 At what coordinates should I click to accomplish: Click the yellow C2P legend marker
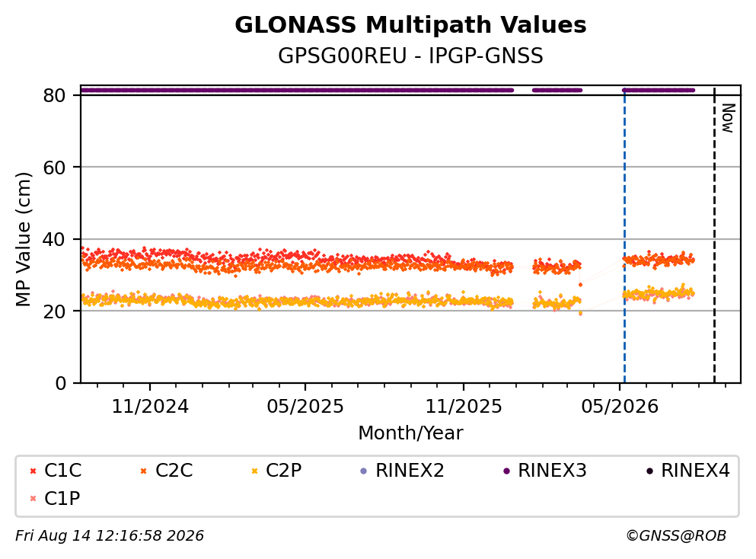(254, 471)
